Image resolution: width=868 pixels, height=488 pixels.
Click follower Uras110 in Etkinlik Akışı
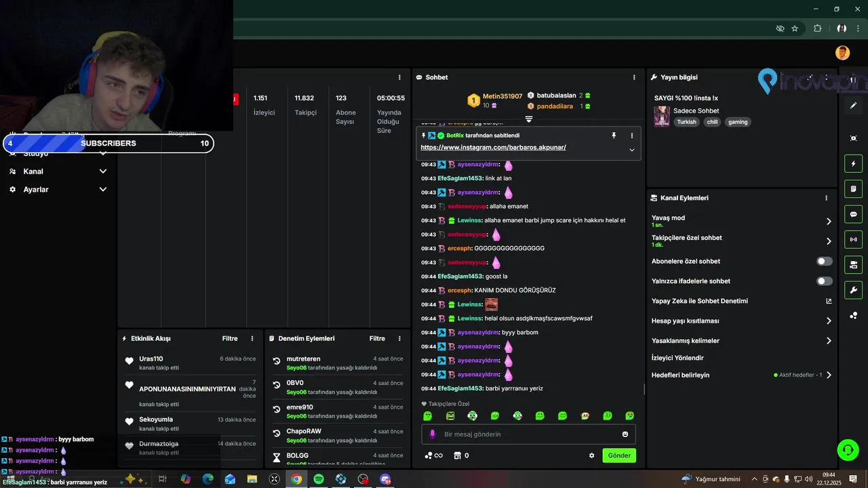coord(151,359)
